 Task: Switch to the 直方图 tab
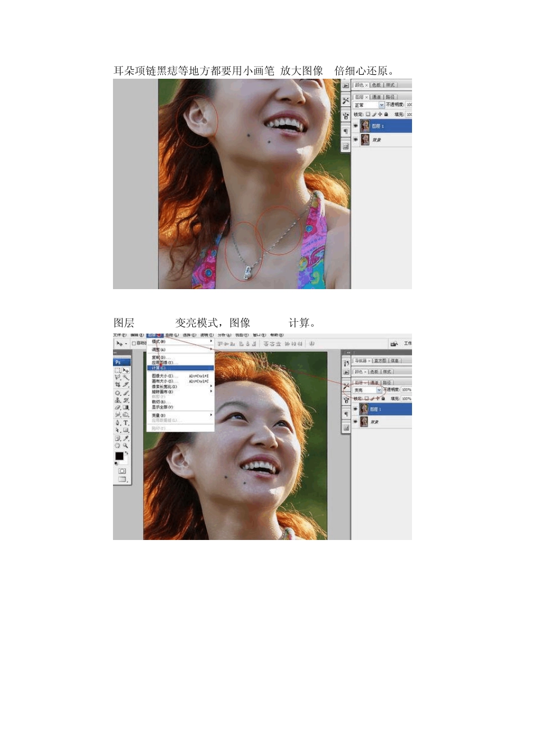tap(381, 361)
